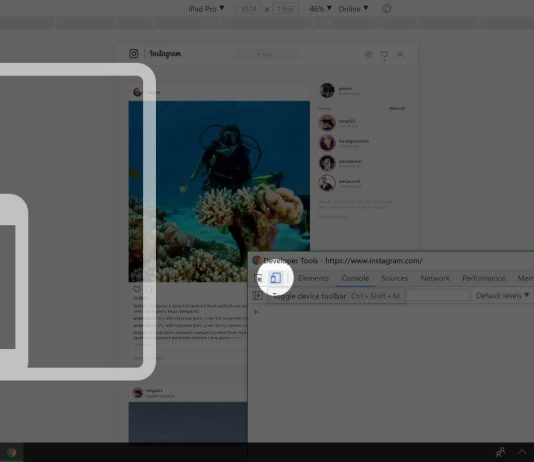534x462 pixels.
Task: Open the Online throttling dropdown
Action: coord(353,9)
